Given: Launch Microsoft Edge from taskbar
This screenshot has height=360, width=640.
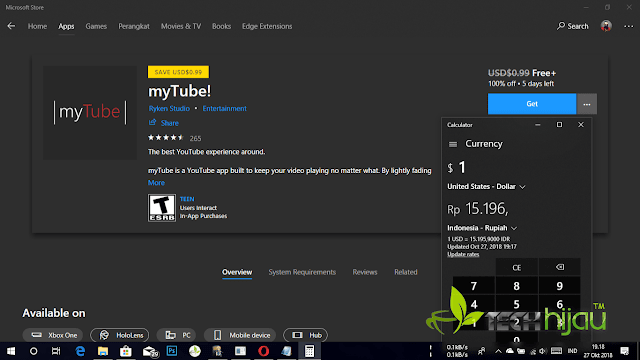Looking at the screenshot, I should (x=80, y=351).
